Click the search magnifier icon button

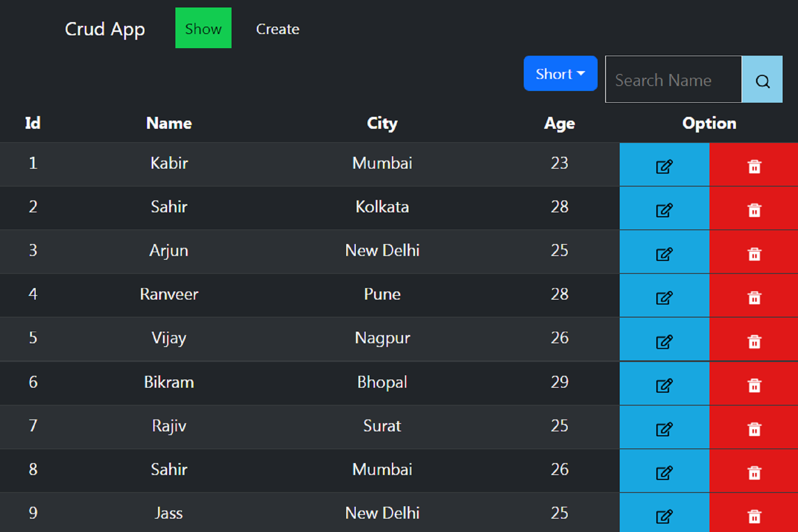pos(762,80)
